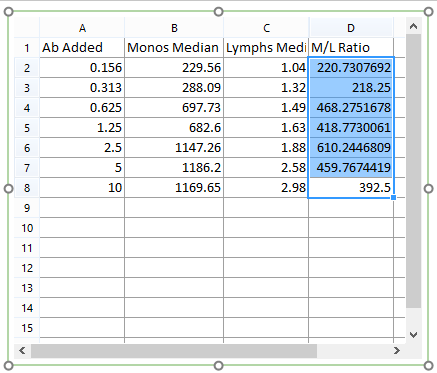Image resolution: width=437 pixels, height=373 pixels.
Task: Click the left-middle resize handle of the object
Action: (8, 189)
